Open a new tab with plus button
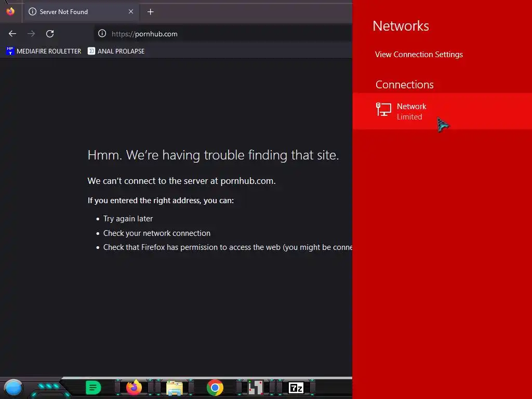 point(150,12)
